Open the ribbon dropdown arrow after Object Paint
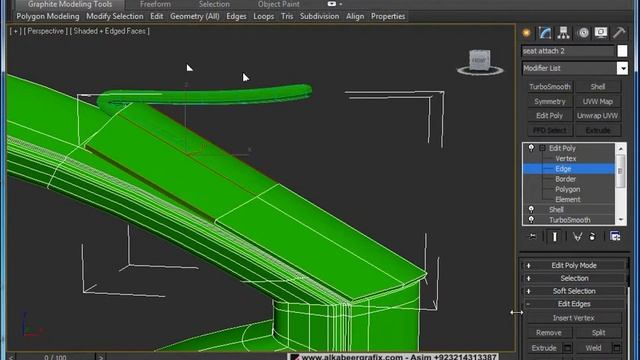 point(341,4)
